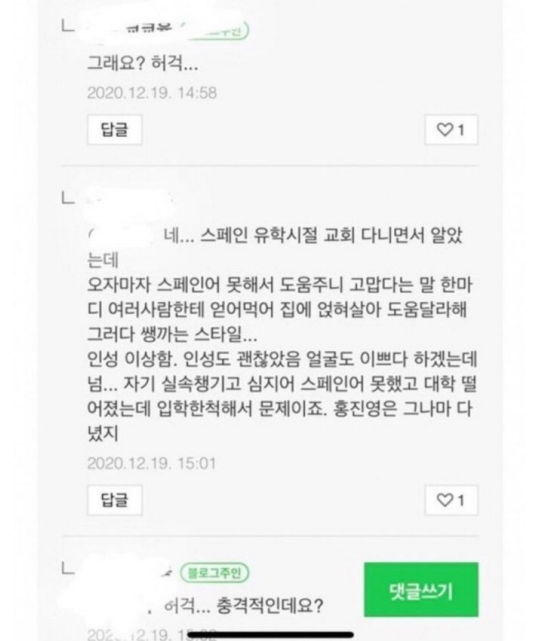Click the reply arrow icon of first comment

point(68,27)
